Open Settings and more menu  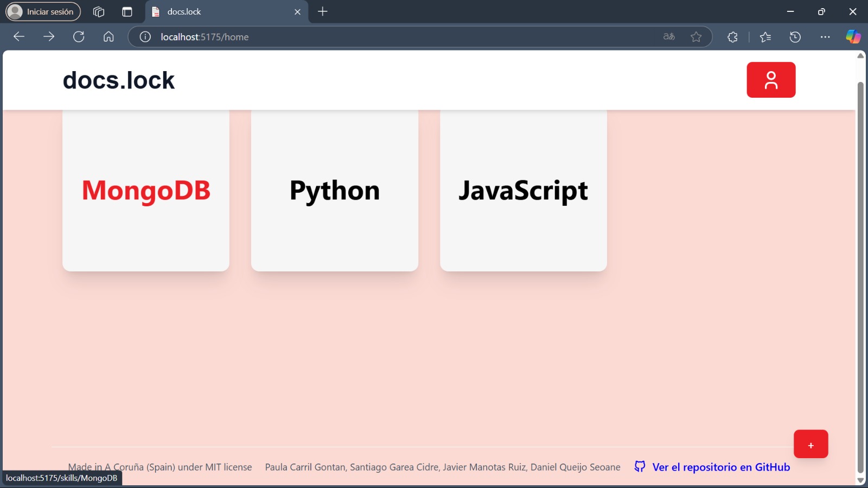[x=825, y=37]
